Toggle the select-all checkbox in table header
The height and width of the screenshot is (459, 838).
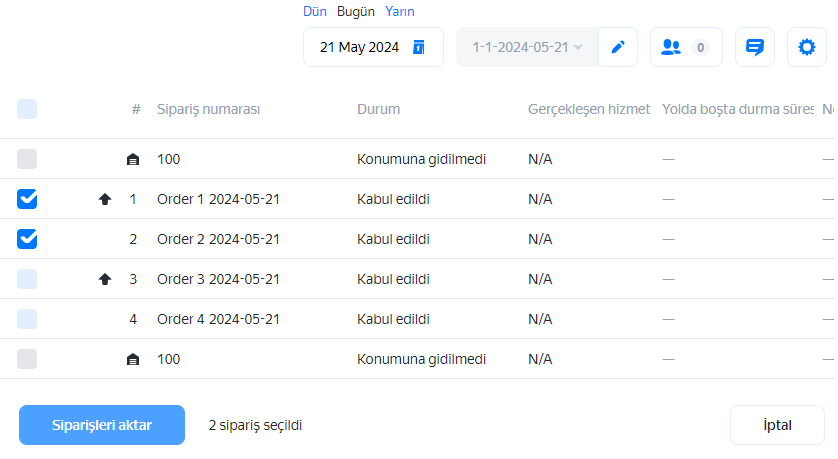(28, 109)
